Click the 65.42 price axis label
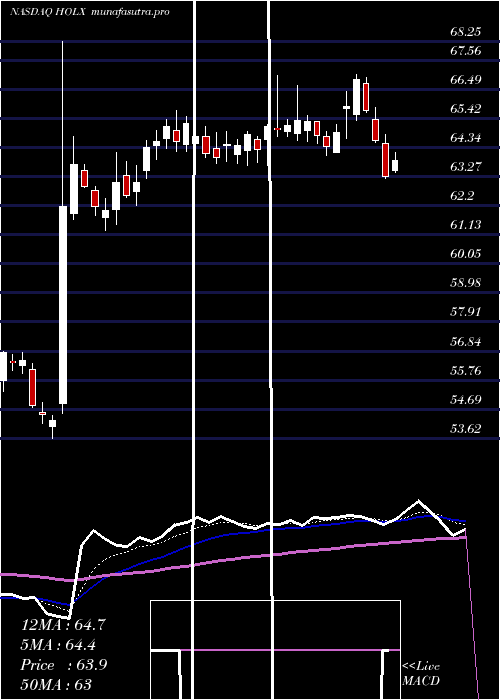Viewport: 500px width, 700px height. [x=466, y=108]
